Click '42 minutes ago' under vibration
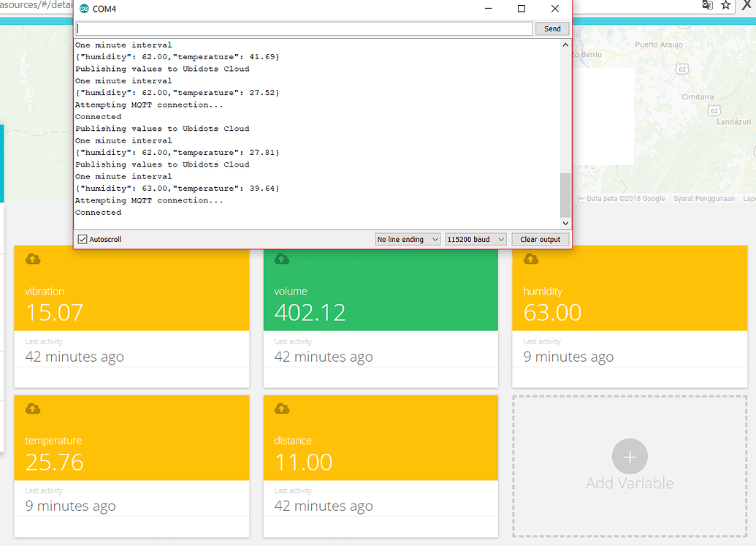The height and width of the screenshot is (546, 756). pyautogui.click(x=75, y=357)
